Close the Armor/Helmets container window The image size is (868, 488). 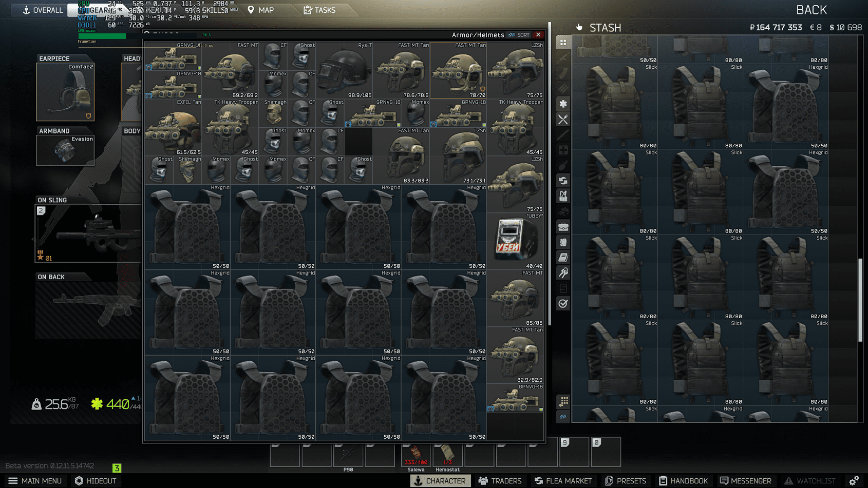pos(538,35)
